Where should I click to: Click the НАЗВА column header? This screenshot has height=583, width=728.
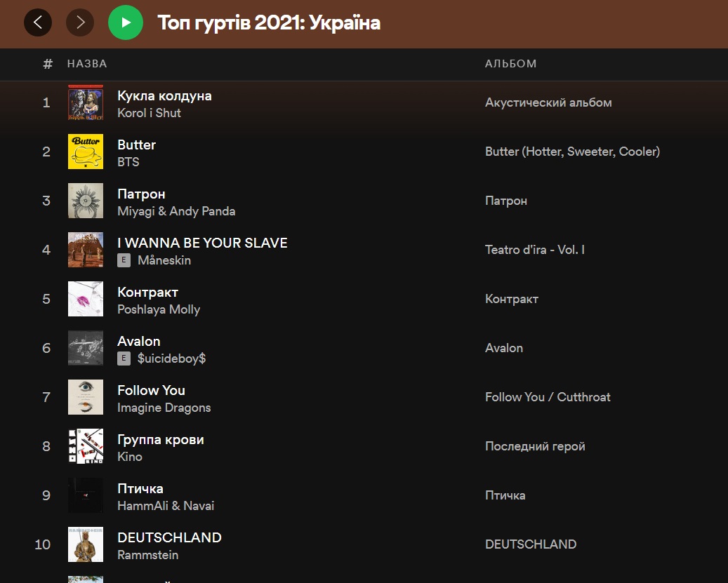click(87, 63)
